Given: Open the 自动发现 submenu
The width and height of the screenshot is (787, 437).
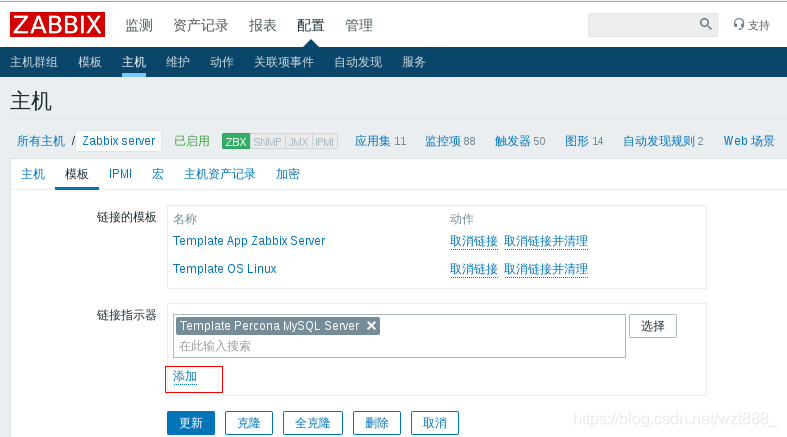Looking at the screenshot, I should click(358, 62).
